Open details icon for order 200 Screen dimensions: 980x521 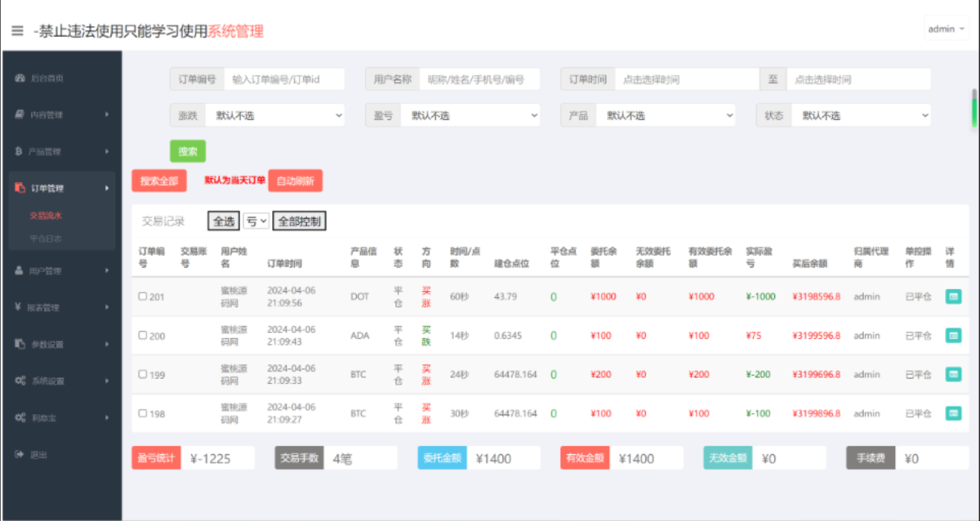pyautogui.click(x=953, y=336)
